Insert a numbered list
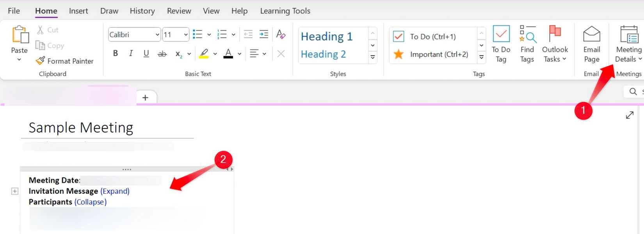The width and height of the screenshot is (644, 234). coord(222,34)
